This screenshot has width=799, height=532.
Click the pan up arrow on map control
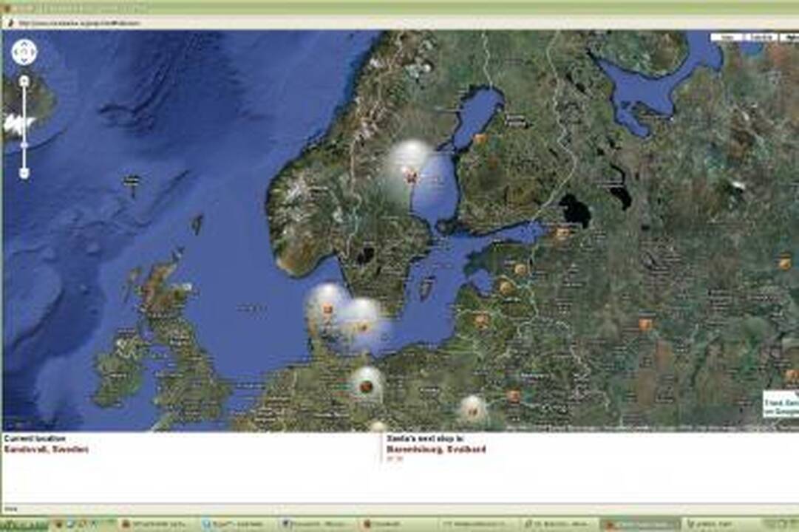[x=24, y=44]
